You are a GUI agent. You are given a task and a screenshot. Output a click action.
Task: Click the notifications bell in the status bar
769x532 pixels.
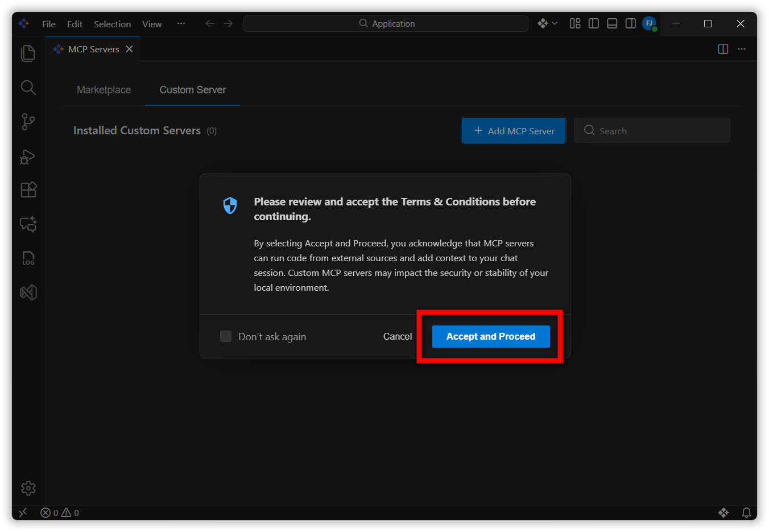point(746,513)
